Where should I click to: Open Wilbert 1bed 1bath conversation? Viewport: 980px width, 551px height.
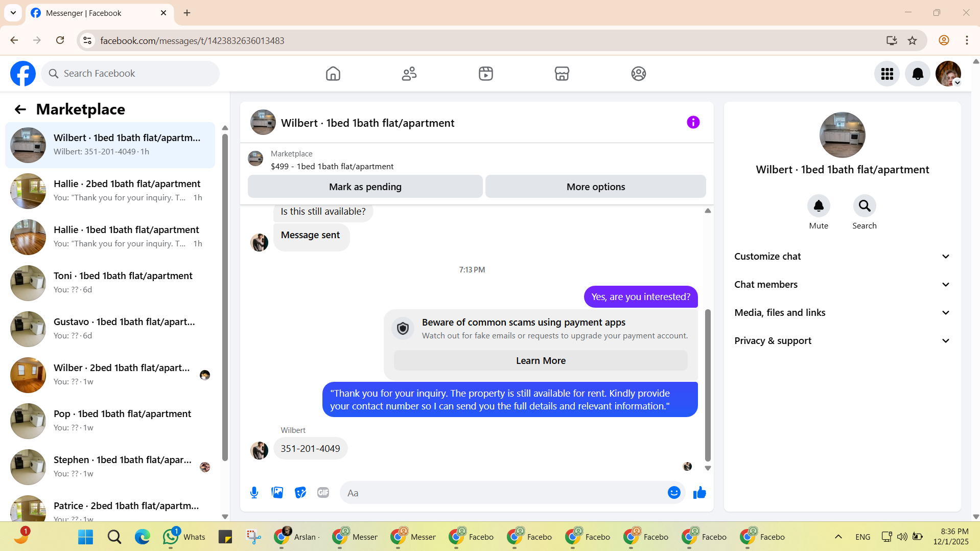[x=110, y=145]
